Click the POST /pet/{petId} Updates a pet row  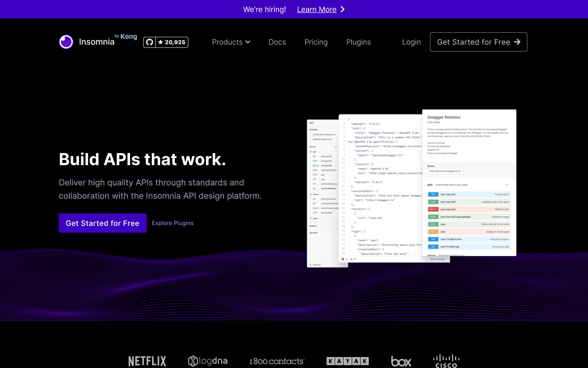pos(469,202)
